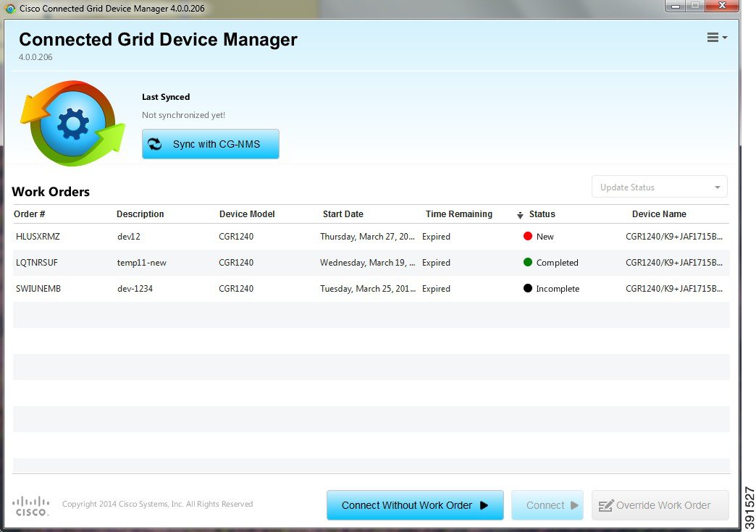Click the version number 4.0.0.206 under title

click(35, 57)
